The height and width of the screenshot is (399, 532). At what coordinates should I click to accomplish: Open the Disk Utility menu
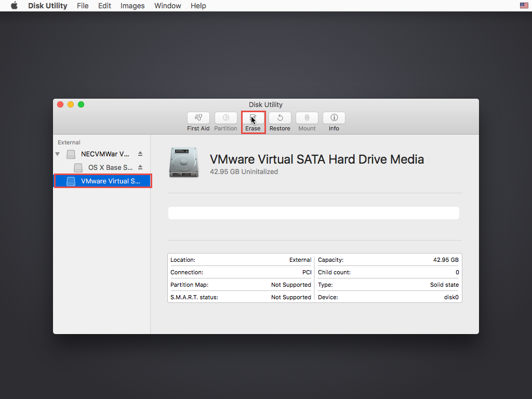47,6
